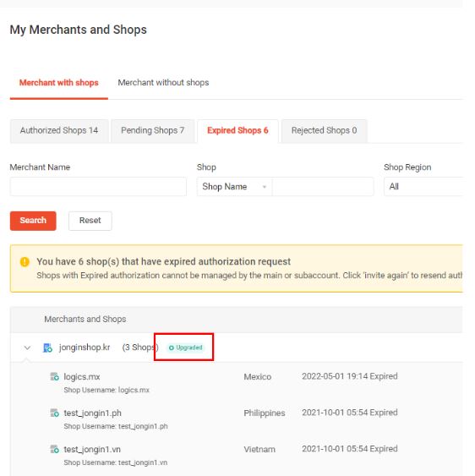Viewport: 475px width, 476px height.
Task: Click the expired authorization warning headline
Action: click(x=164, y=262)
